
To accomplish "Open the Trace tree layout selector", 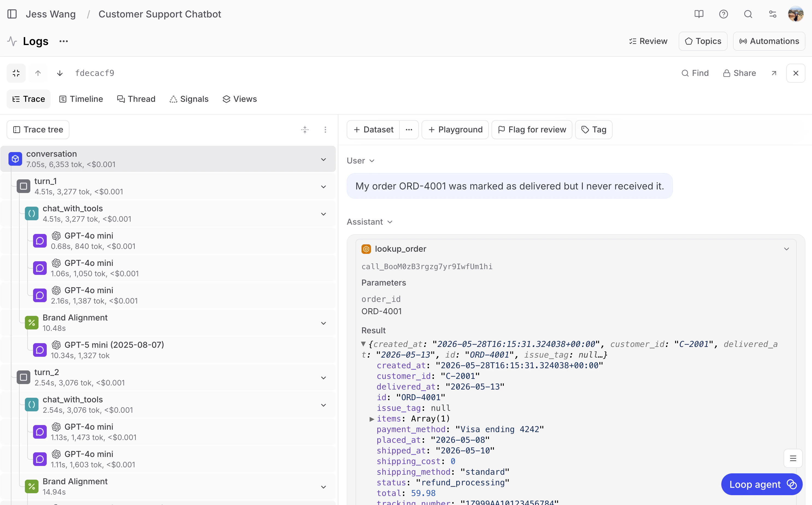I will 38,130.
